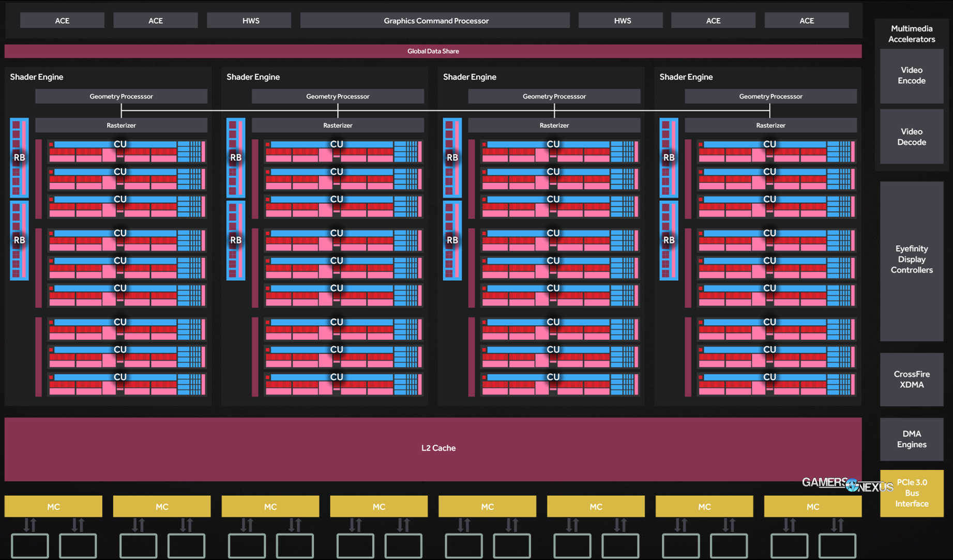The image size is (953, 560).
Task: Click the top RB icon in the leftmost Shader Engine
Action: click(19, 158)
